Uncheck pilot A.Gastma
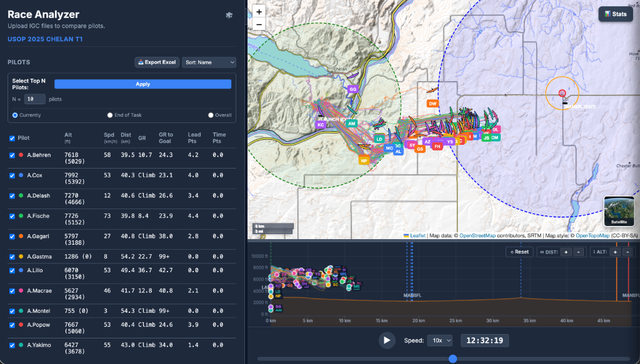The image size is (640, 364). (x=12, y=257)
